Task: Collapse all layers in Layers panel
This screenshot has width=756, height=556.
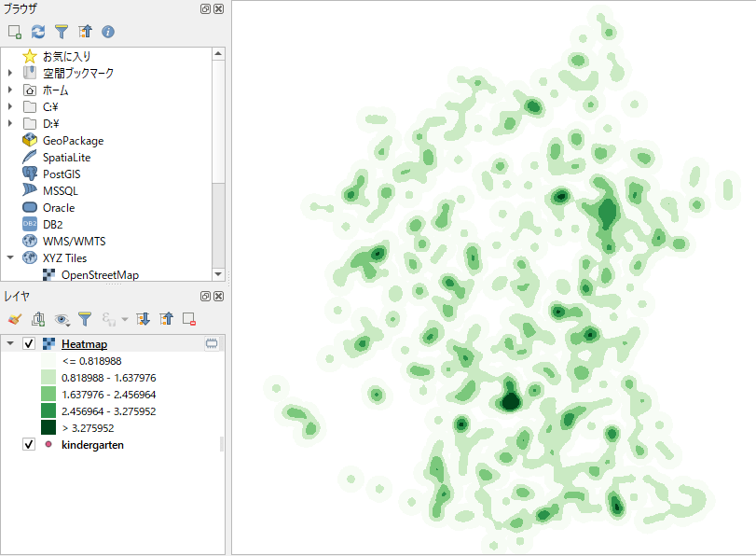Action: (166, 319)
